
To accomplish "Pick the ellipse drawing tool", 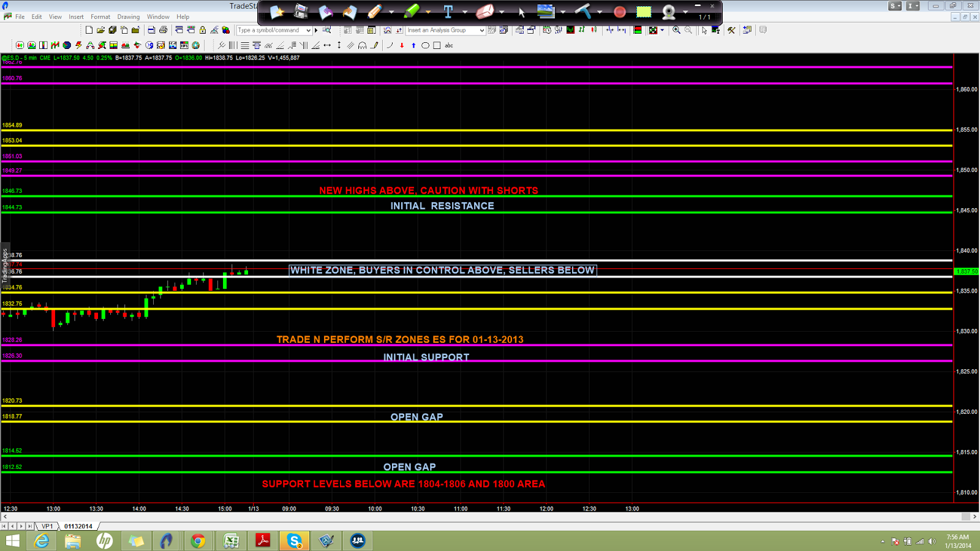I will coord(425,45).
